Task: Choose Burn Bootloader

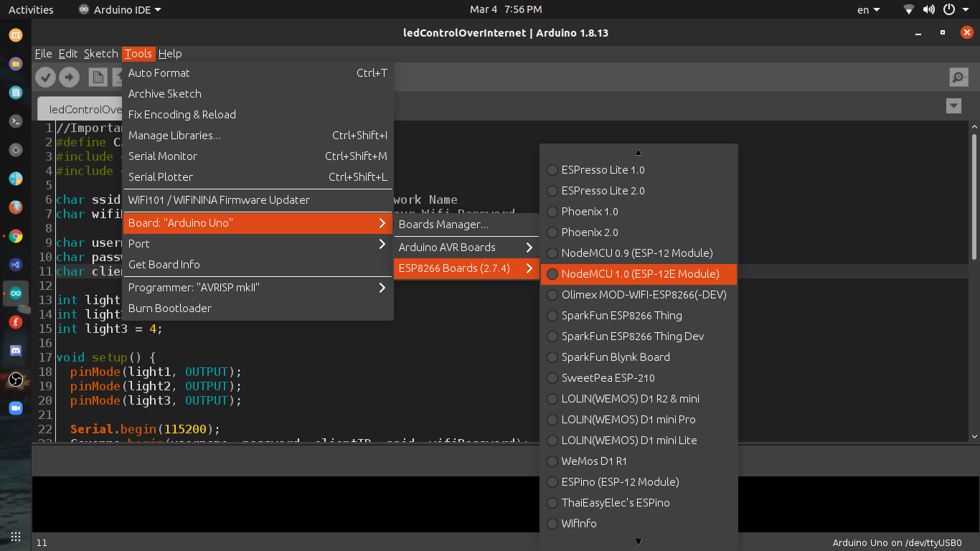Action: pyautogui.click(x=258, y=309)
